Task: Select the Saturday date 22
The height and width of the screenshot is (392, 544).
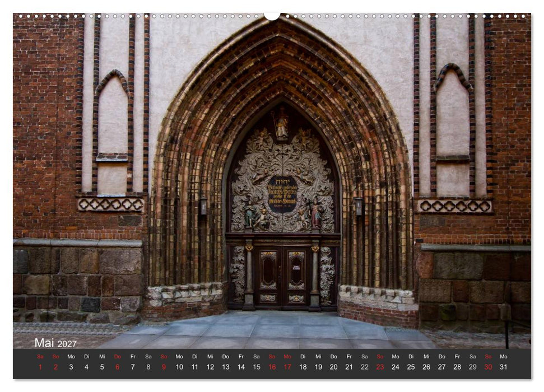Action: (x=365, y=367)
